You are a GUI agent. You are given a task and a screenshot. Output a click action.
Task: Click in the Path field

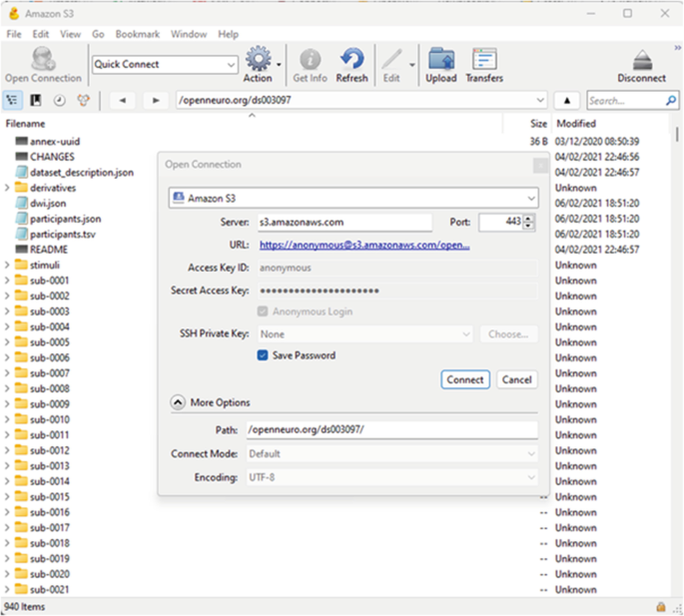pos(391,429)
